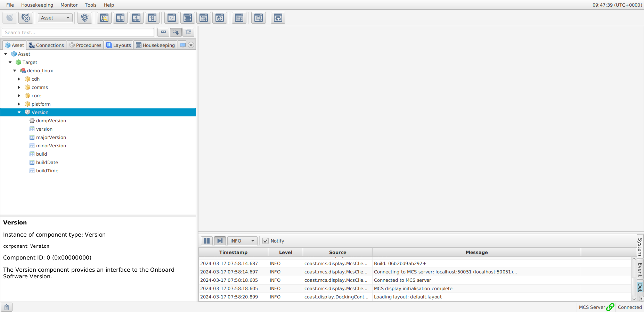Screen dimensions: 644x312
Task: Switch to the Layouts tab
Action: click(119, 45)
